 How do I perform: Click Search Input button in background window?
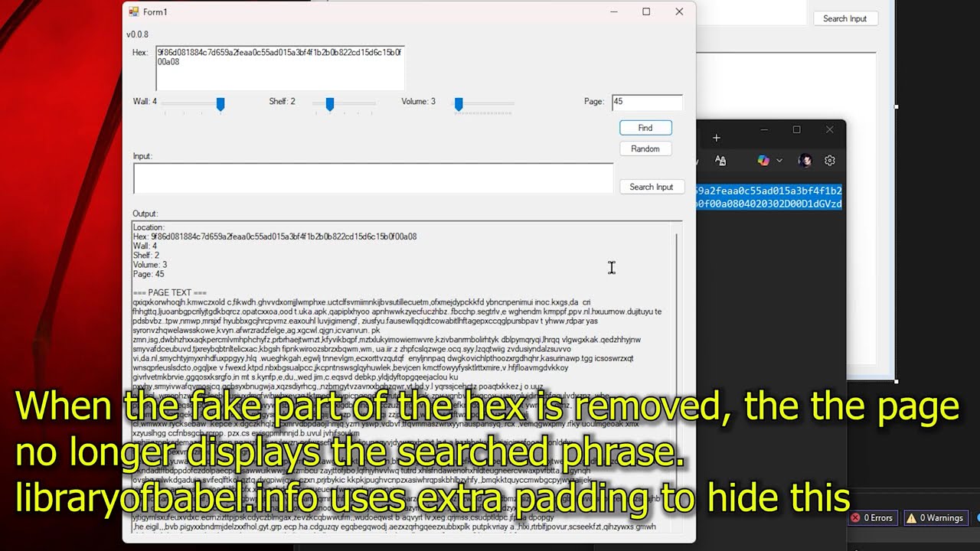click(x=845, y=18)
